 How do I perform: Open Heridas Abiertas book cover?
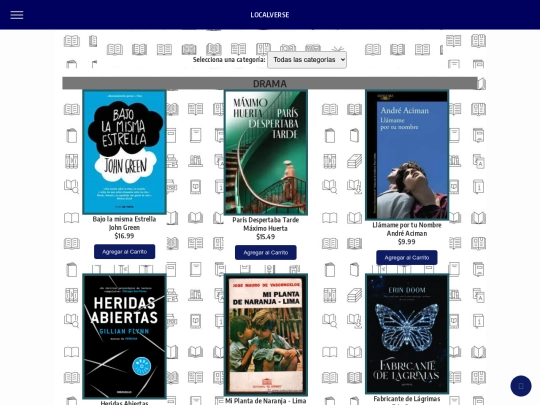click(x=124, y=336)
